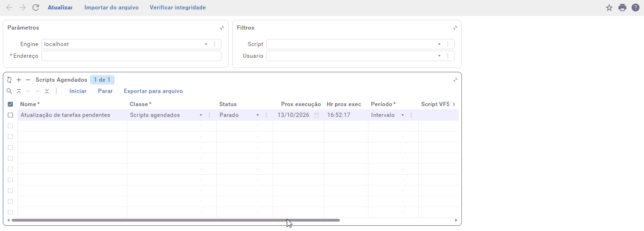Open Usuario filter options menu dots
This screenshot has width=644, height=231.
pos(448,56)
